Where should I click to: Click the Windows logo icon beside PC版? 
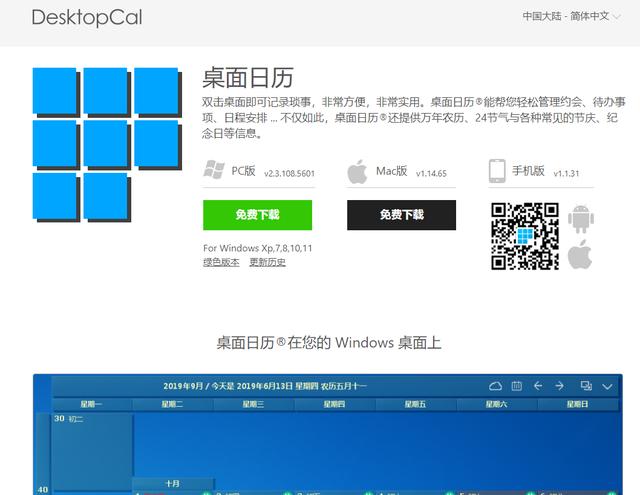tap(214, 170)
